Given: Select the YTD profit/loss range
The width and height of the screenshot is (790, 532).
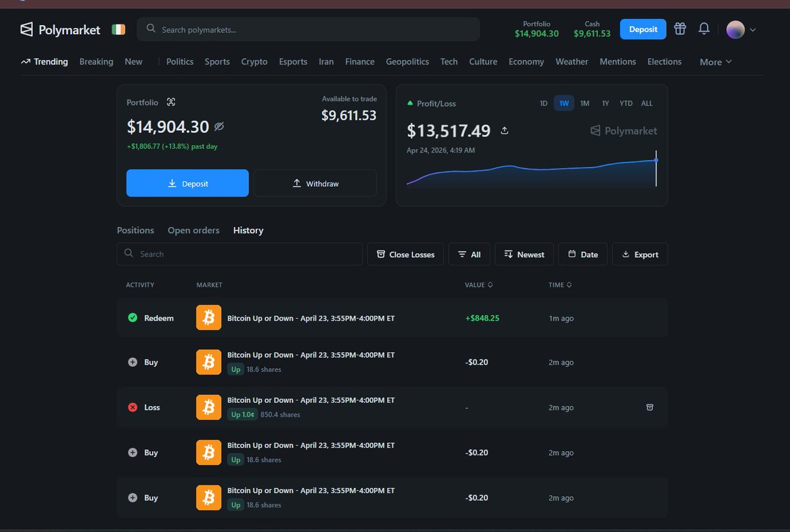Looking at the screenshot, I should (626, 103).
